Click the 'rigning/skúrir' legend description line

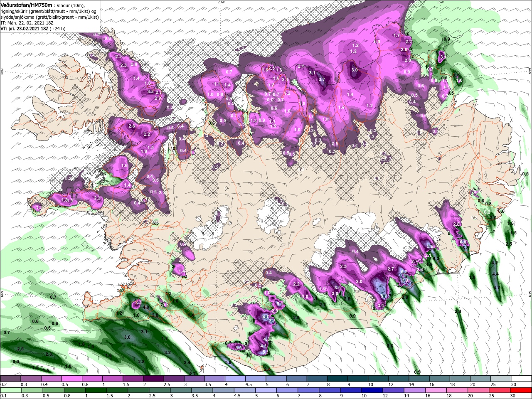49,11
